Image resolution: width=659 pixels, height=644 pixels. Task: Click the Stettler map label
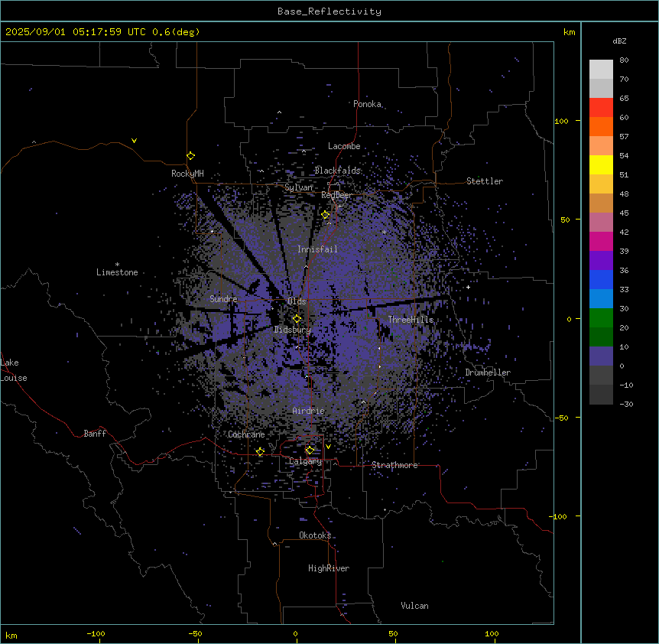coord(485,181)
